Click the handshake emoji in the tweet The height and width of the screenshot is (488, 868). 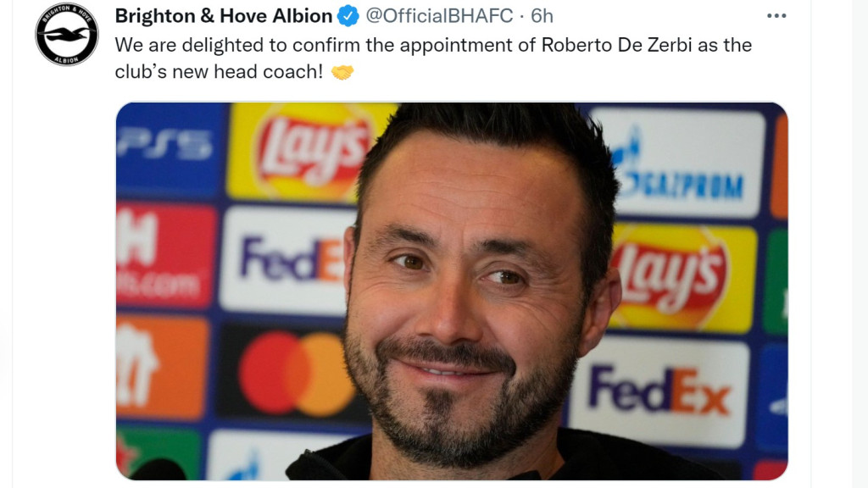[342, 72]
